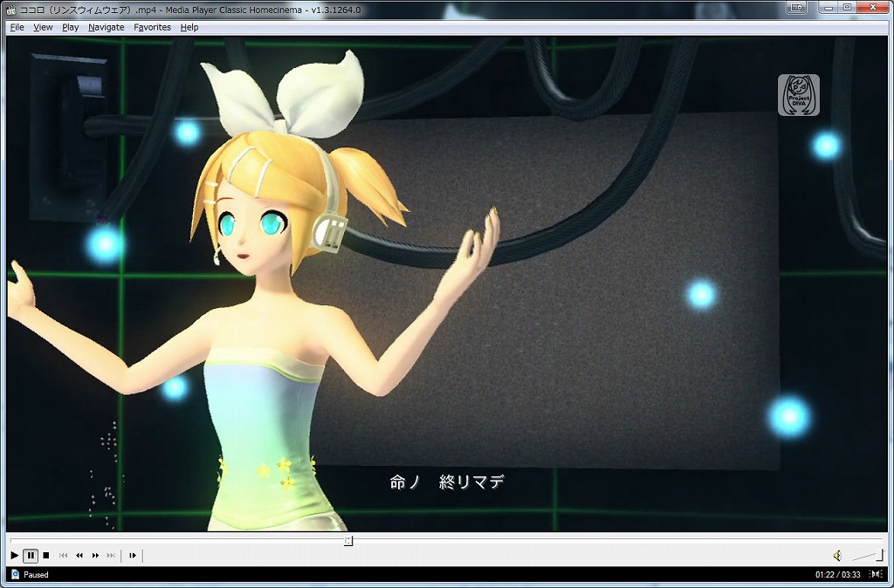
Task: Click the Paused status text
Action: point(36,574)
